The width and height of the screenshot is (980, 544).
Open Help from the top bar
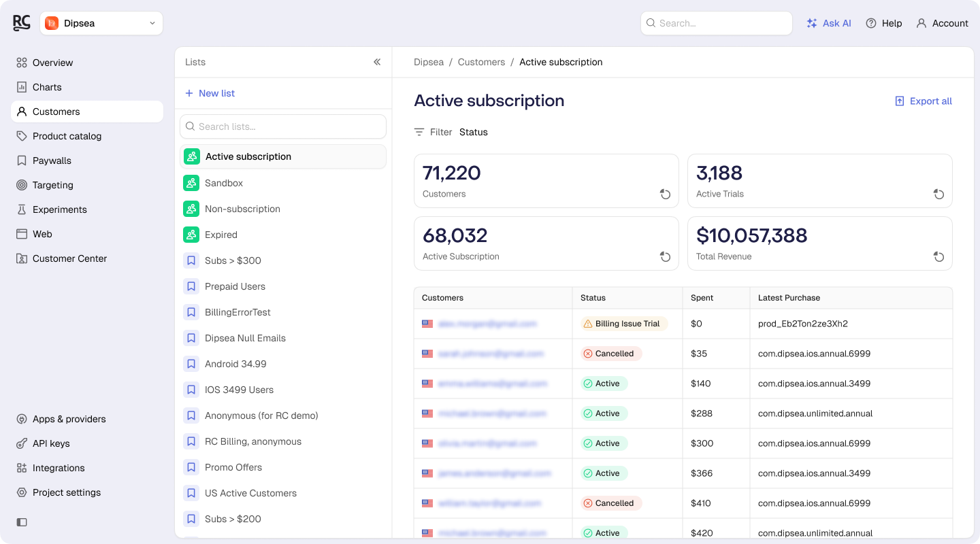(x=883, y=23)
